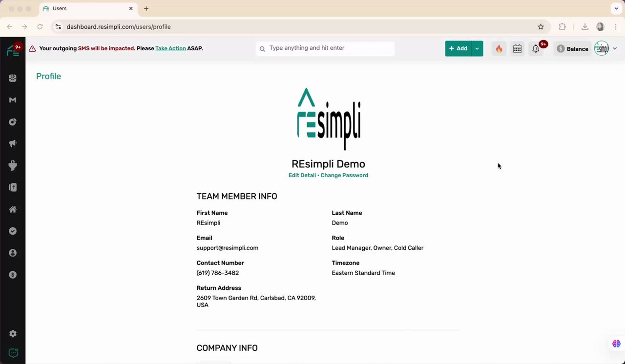The width and height of the screenshot is (625, 364).
Task: Follow the Take Action link
Action: (170, 48)
